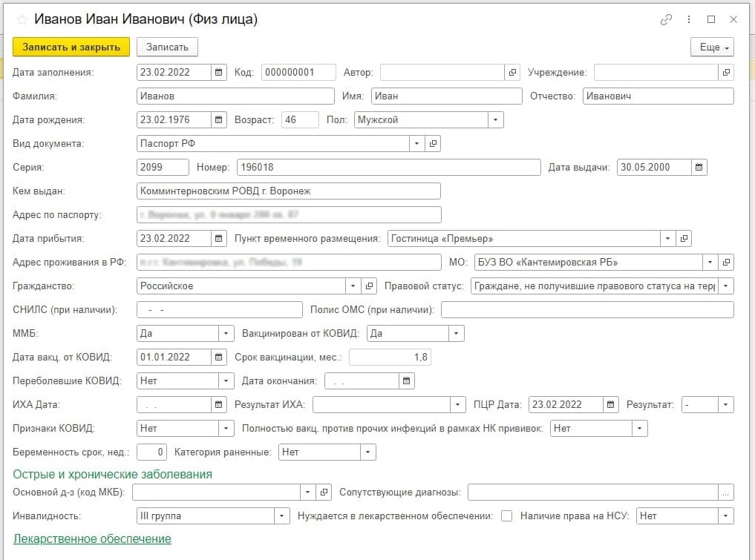Click the Записать button
This screenshot has width=755, height=560.
tap(167, 47)
